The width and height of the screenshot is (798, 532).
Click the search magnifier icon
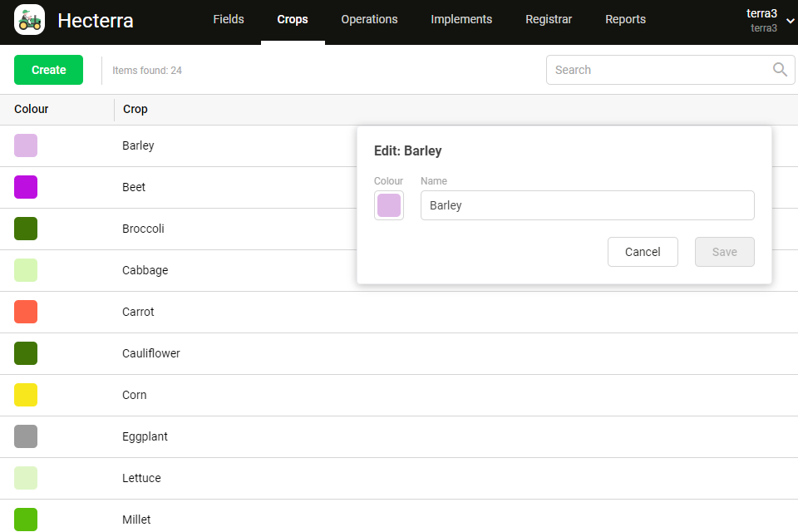pos(779,70)
